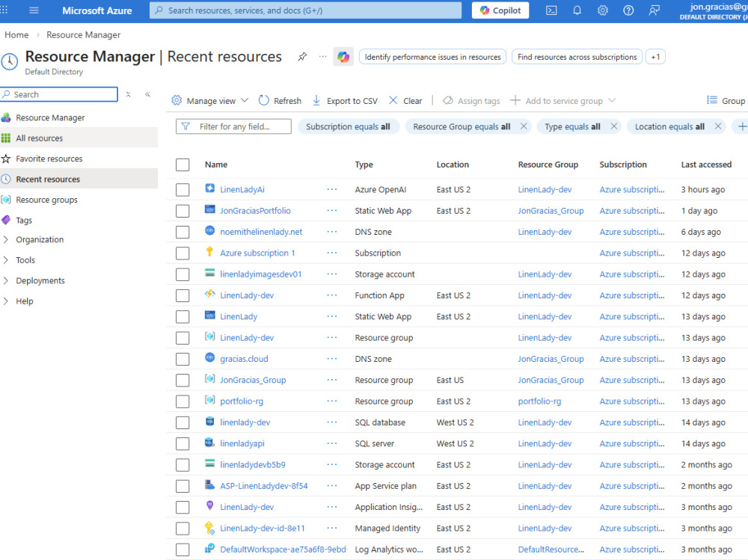Click the global search box

tap(306, 10)
